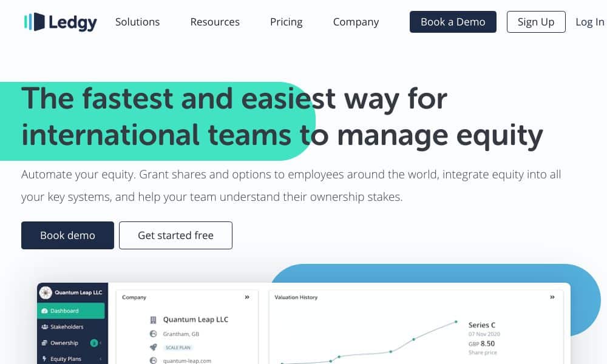This screenshot has width=607, height=364.
Task: Click the Series C label
Action: pos(481,325)
